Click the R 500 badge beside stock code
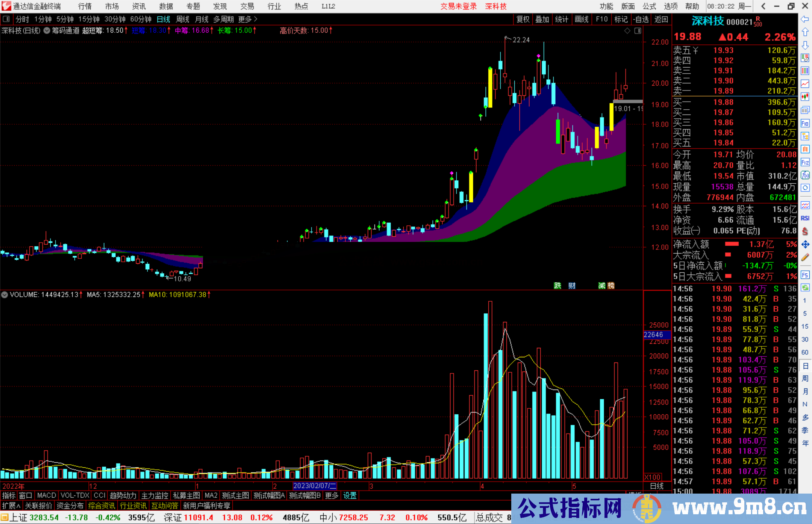The height and width of the screenshot is (524, 812). (x=758, y=21)
